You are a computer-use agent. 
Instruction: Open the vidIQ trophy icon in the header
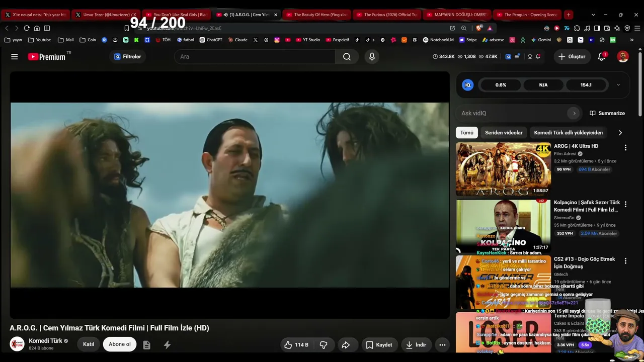(x=529, y=57)
